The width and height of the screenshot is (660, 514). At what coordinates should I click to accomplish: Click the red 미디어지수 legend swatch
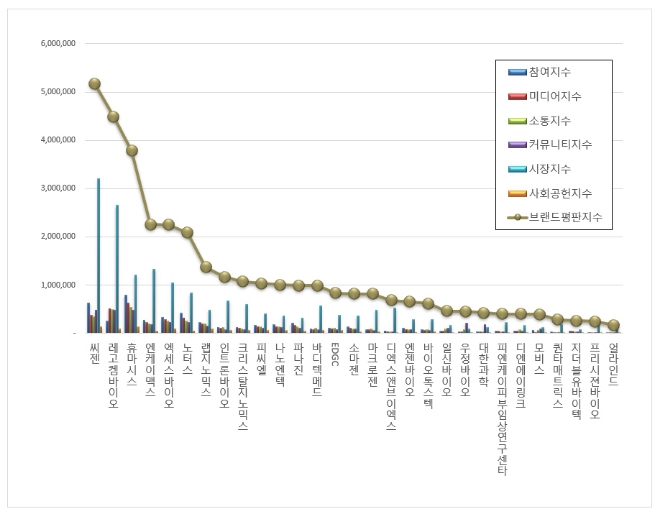point(517,96)
